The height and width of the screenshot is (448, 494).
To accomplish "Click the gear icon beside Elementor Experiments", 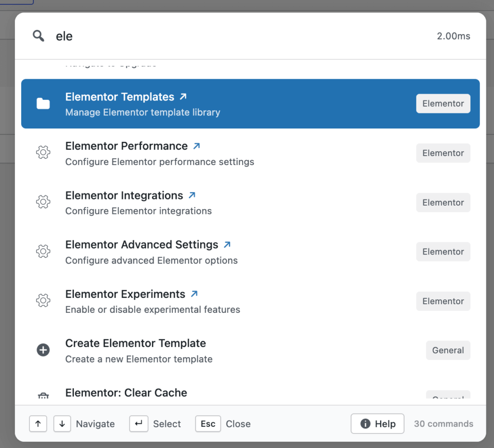I will click(43, 300).
